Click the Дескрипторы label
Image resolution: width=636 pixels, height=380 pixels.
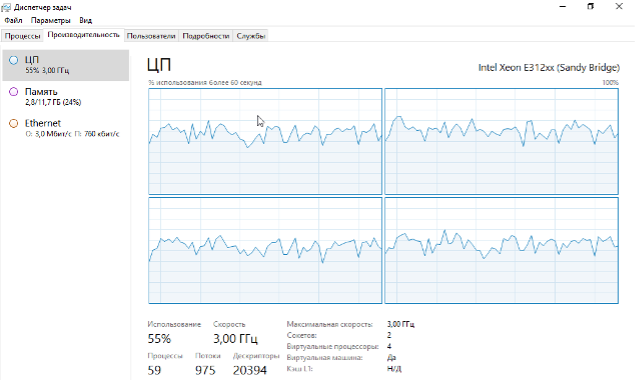pos(256,356)
